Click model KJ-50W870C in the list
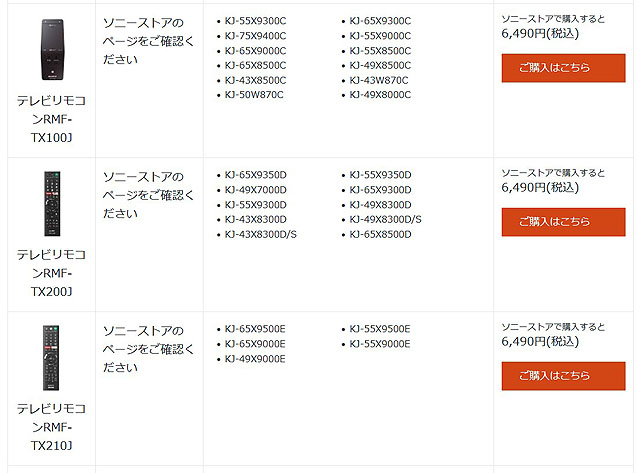The height and width of the screenshot is (473, 640). coord(255,95)
